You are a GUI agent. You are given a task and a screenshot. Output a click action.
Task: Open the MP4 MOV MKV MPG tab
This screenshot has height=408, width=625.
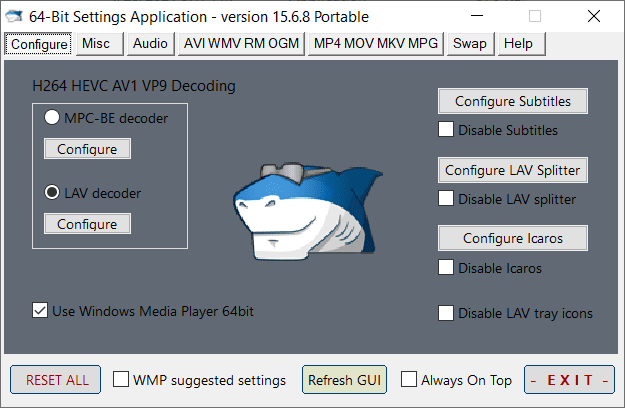[375, 44]
